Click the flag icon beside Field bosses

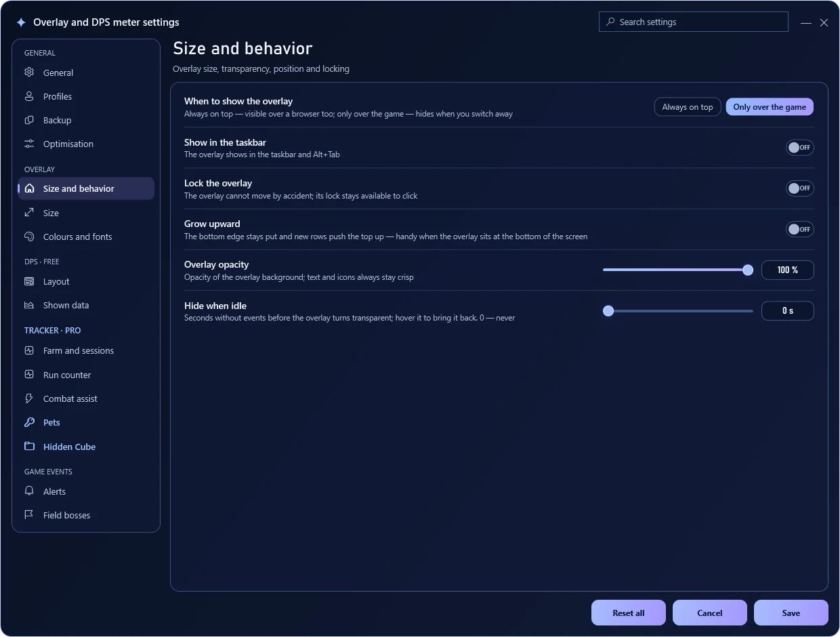coord(29,515)
